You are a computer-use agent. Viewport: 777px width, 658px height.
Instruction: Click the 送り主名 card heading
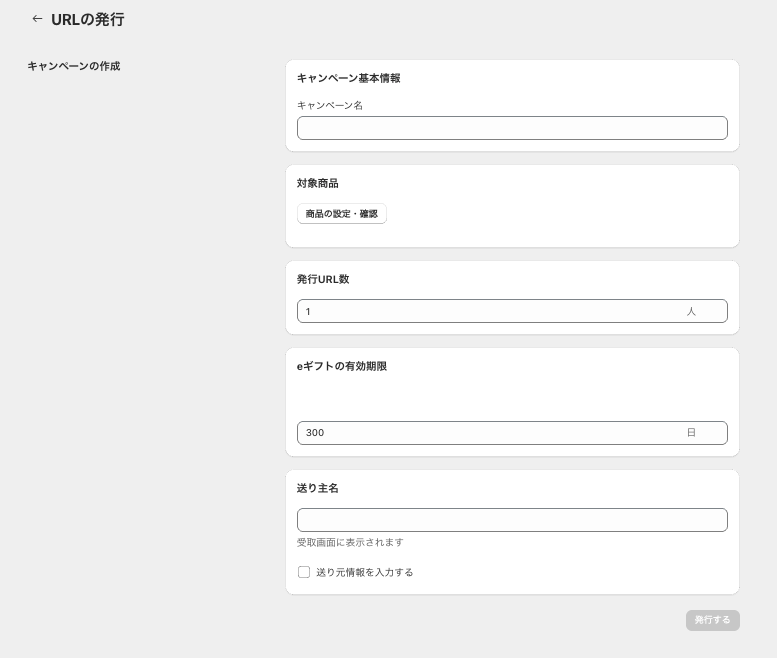[318, 488]
